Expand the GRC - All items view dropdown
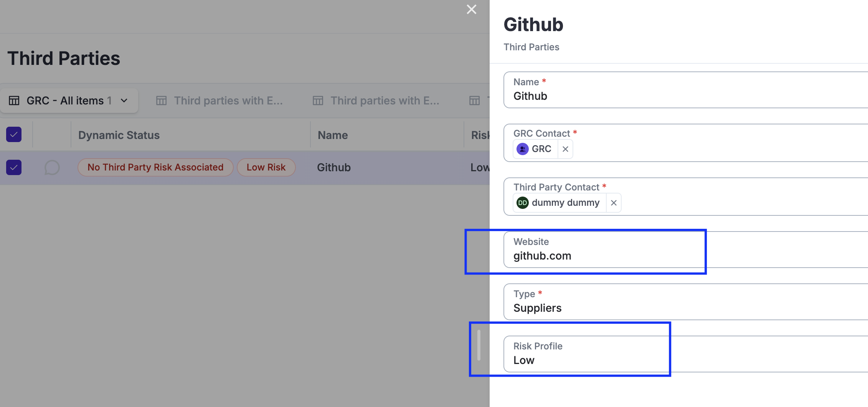Screen dimensions: 868x407 [x=124, y=101]
